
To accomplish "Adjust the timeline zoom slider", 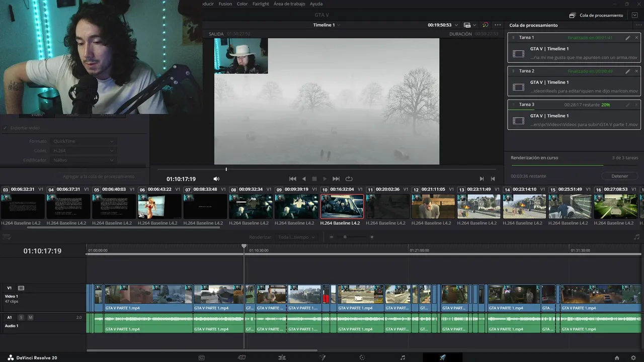I will coord(345,237).
